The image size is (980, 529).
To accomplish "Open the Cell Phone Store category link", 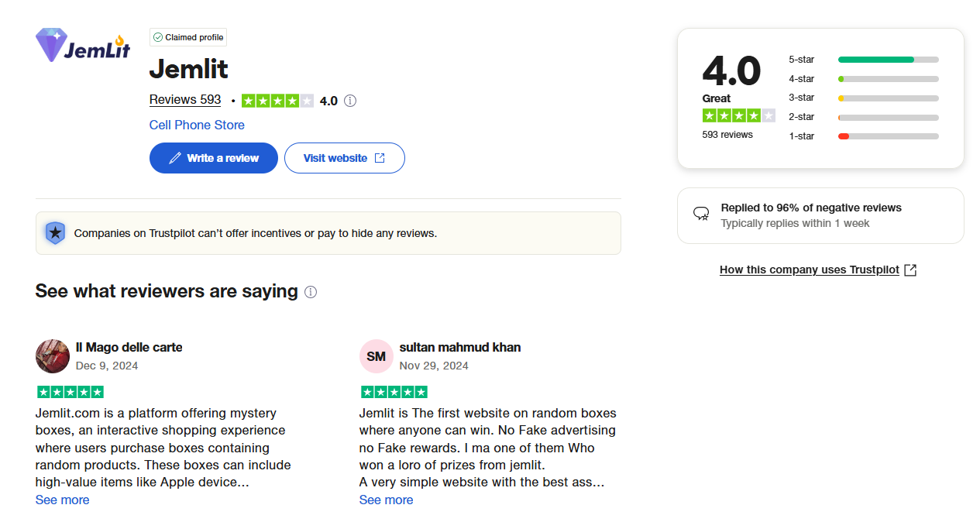I will [x=197, y=125].
